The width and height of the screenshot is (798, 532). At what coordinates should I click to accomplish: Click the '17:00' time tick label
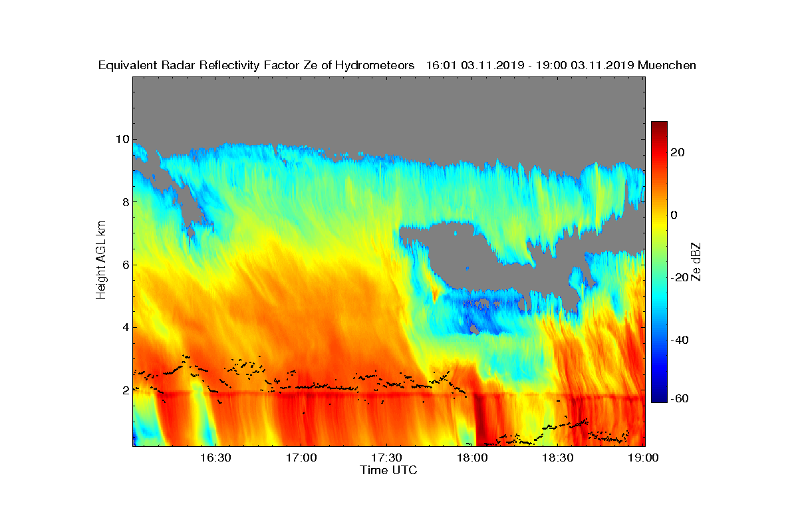pyautogui.click(x=301, y=458)
